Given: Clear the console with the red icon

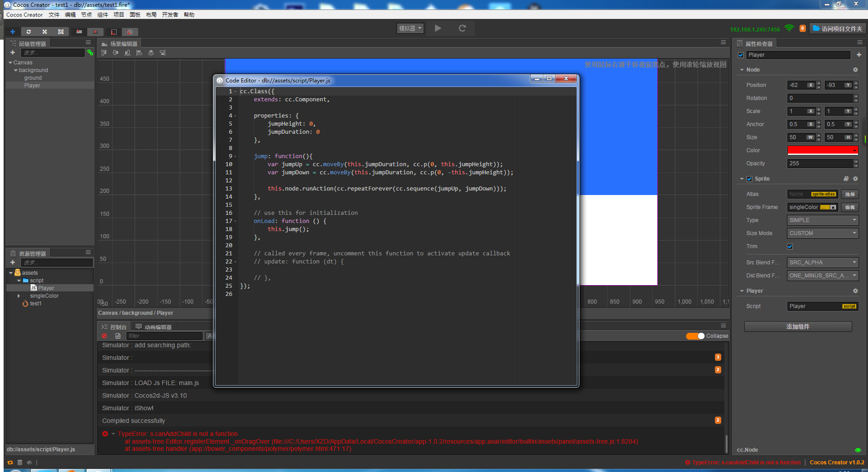Looking at the screenshot, I should [x=104, y=336].
